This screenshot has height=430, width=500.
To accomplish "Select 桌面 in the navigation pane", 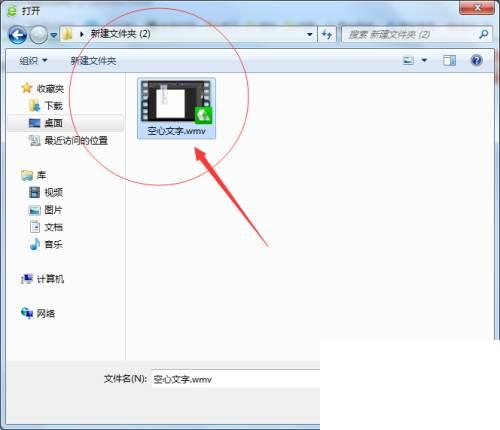I will point(53,123).
